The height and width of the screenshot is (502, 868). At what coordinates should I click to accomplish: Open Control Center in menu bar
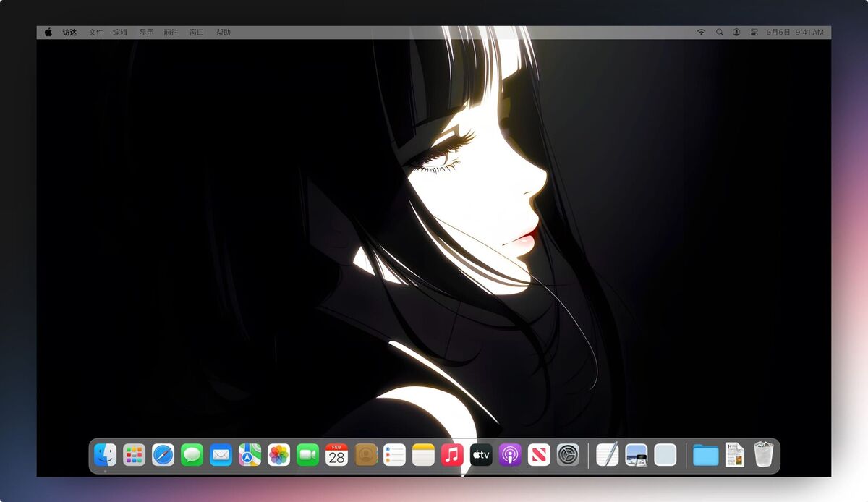coord(754,33)
